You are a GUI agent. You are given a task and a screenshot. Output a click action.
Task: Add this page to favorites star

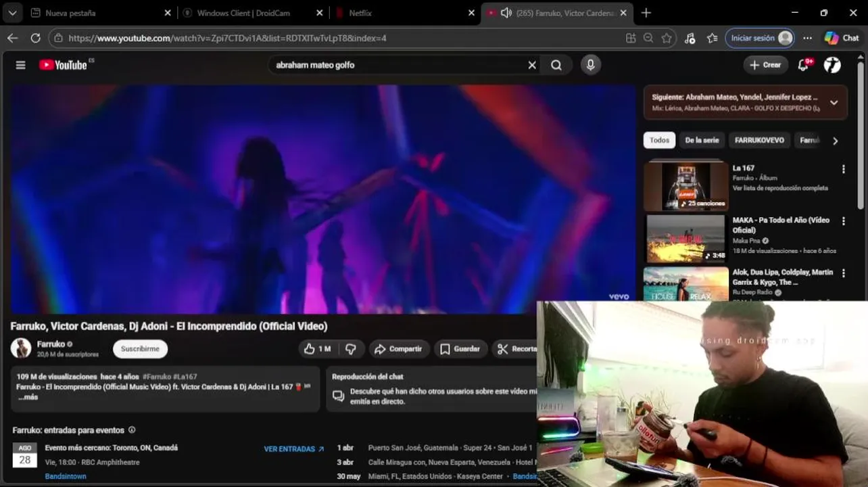[667, 39]
